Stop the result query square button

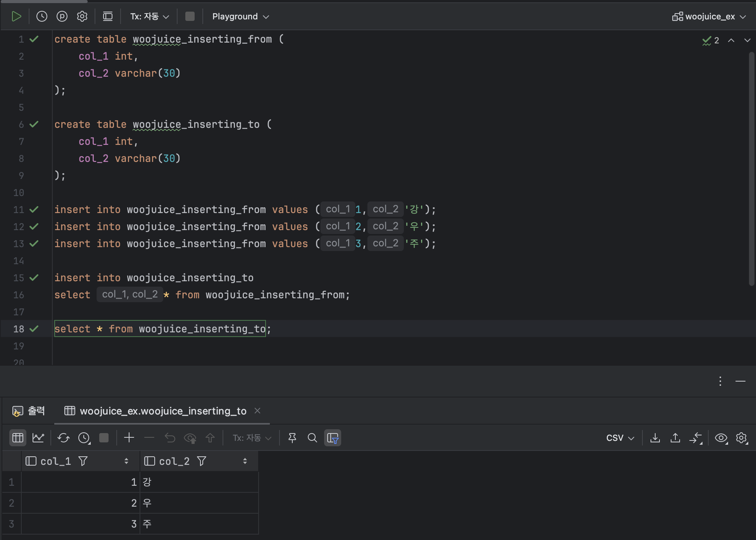coord(104,438)
